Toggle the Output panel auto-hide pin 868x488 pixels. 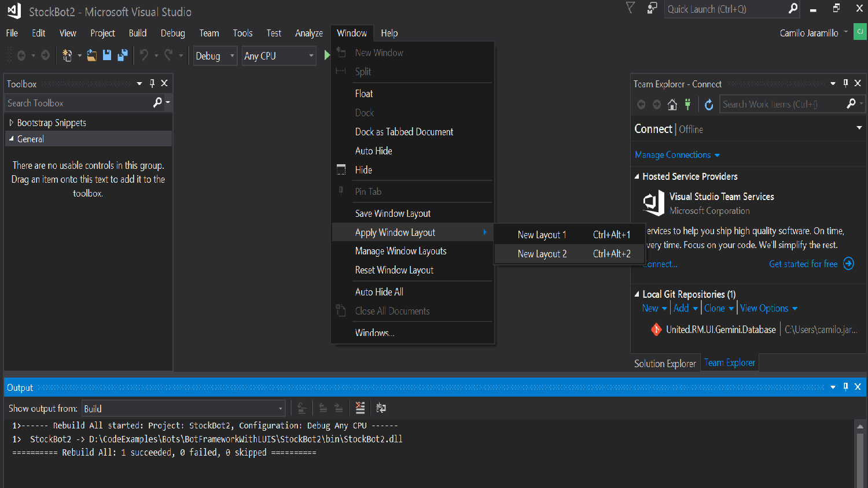(x=845, y=387)
